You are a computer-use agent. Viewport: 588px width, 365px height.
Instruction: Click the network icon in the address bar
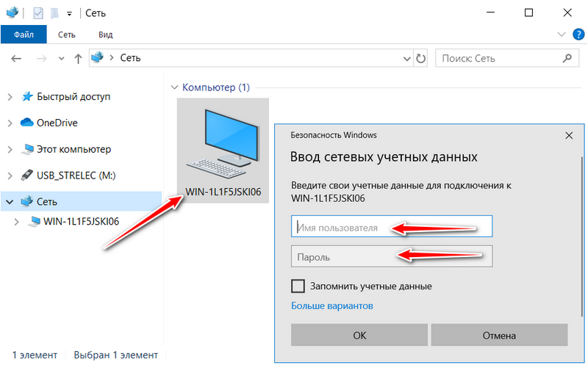pos(97,57)
